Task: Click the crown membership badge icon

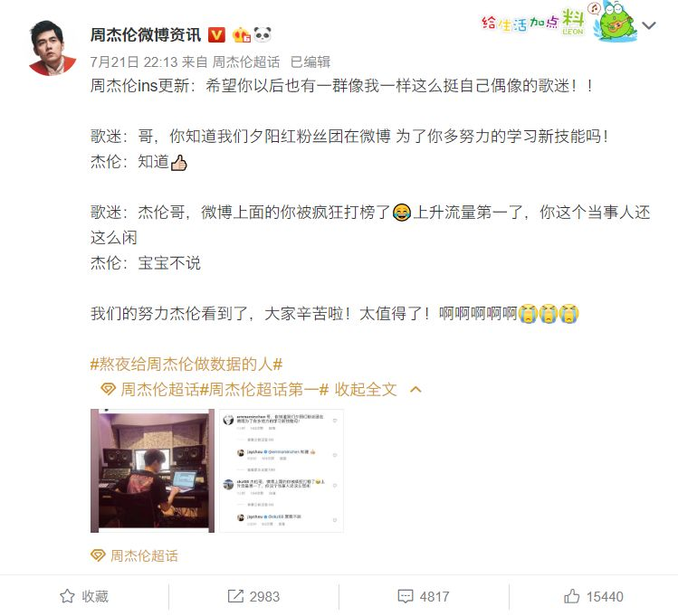Action: (242, 34)
